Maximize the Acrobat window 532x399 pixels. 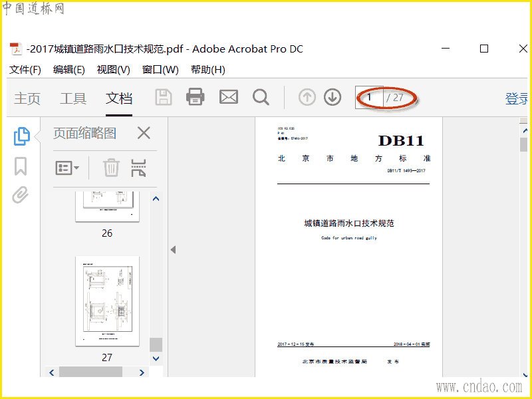point(484,49)
